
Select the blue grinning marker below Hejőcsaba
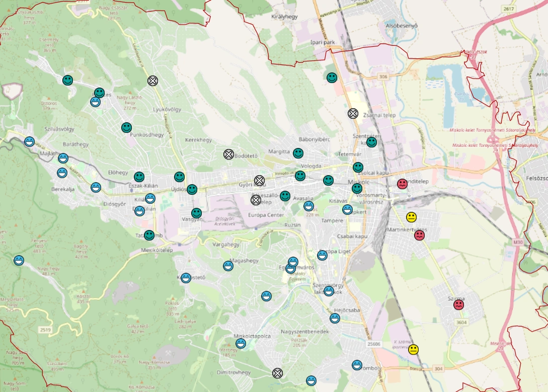click(x=335, y=318)
